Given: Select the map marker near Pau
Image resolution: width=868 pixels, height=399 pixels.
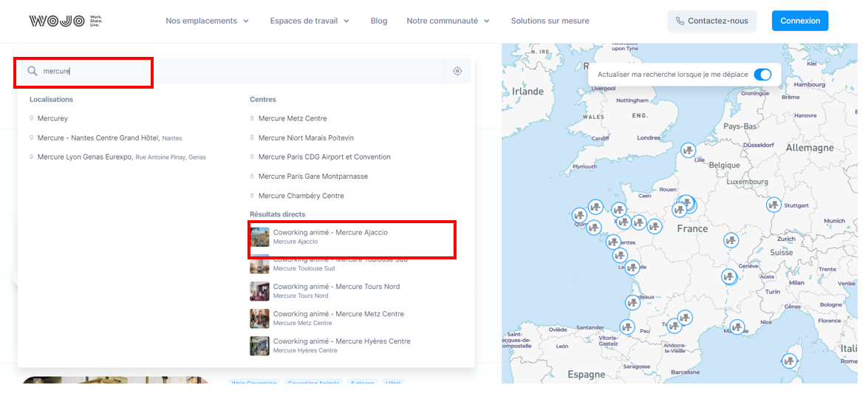Looking at the screenshot, I should point(627,327).
